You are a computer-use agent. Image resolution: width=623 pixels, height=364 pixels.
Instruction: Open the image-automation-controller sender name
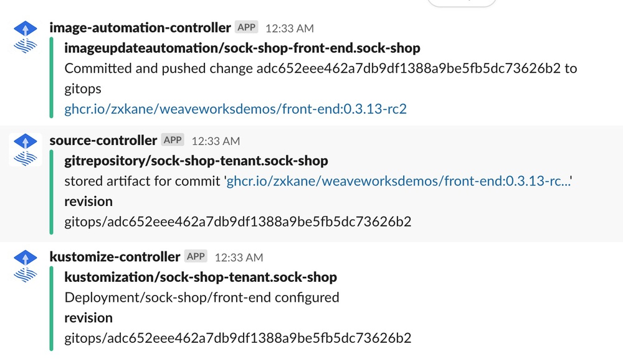click(x=140, y=28)
